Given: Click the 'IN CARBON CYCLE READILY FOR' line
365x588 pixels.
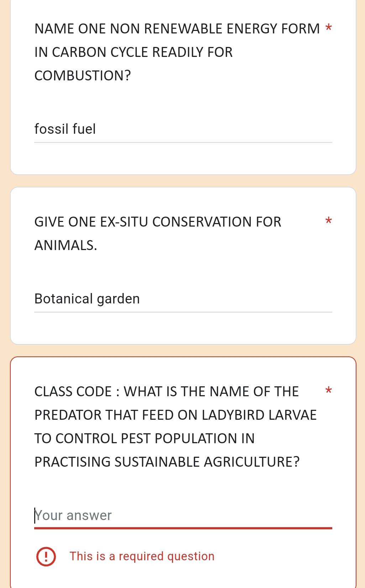Looking at the screenshot, I should [x=133, y=52].
